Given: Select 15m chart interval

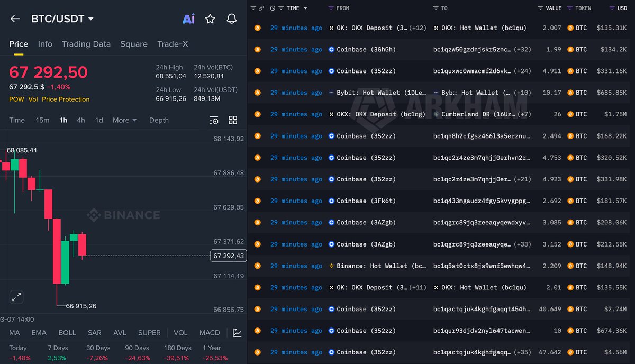Looking at the screenshot, I should (x=42, y=120).
